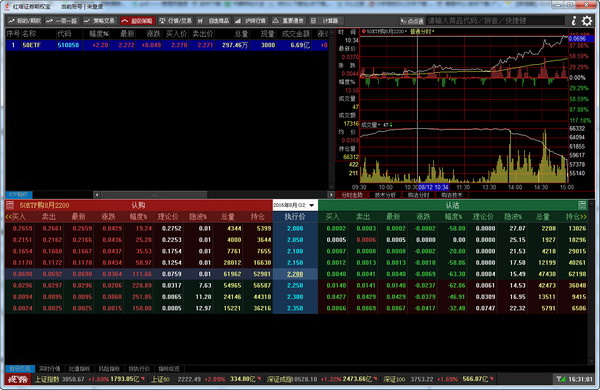Click the list icon at right of 认沽 header
The width and height of the screenshot is (600, 390).
[582, 205]
